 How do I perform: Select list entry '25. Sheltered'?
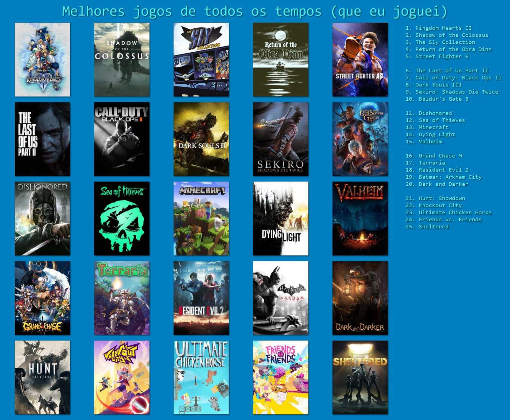tap(427, 226)
